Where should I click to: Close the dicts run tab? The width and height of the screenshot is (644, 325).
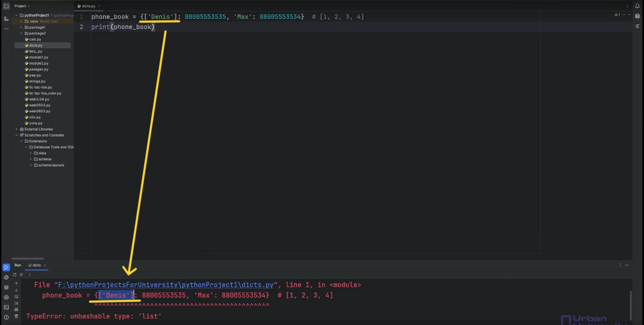pyautogui.click(x=45, y=265)
